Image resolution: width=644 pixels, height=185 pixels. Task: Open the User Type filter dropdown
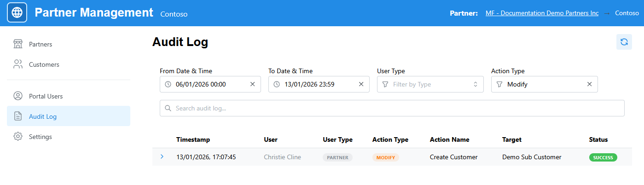point(430,84)
